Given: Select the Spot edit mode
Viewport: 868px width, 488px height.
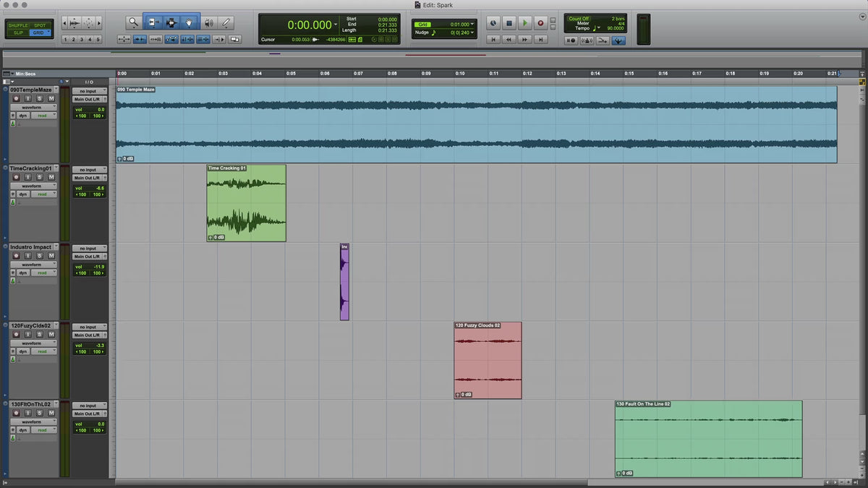Looking at the screenshot, I should coord(41,25).
